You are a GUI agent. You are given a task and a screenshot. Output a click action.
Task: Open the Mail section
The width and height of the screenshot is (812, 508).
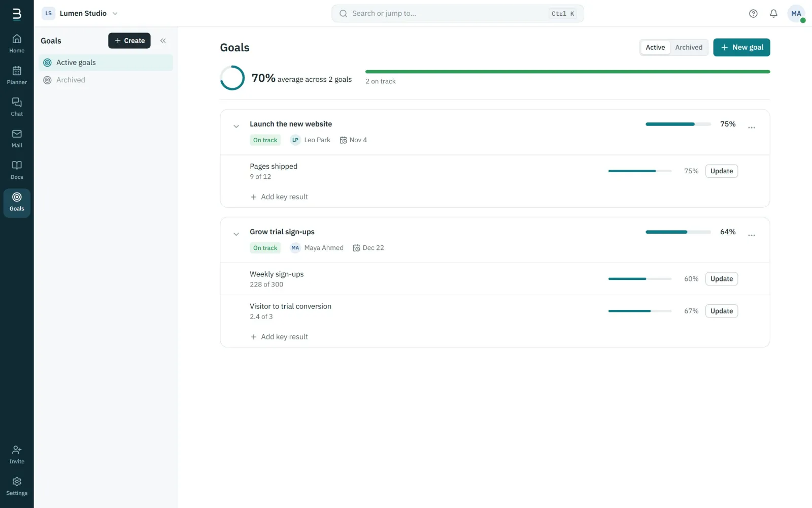(17, 139)
